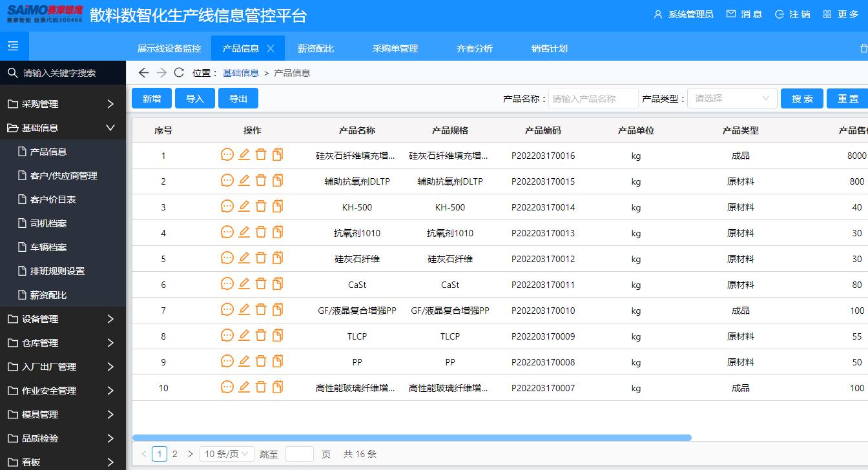Click the sidebar collapse hamburger icon

pos(13,46)
